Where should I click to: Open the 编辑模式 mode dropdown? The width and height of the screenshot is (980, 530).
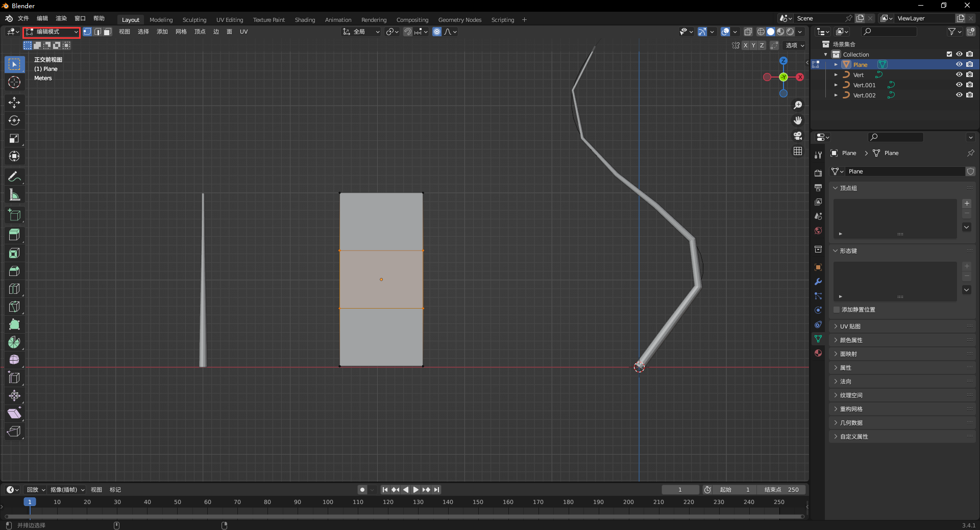click(52, 32)
